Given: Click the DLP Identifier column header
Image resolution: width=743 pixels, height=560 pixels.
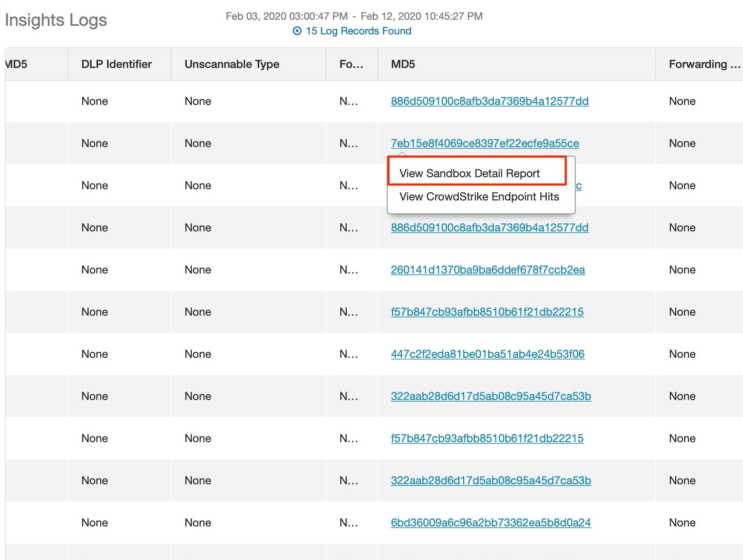Looking at the screenshot, I should (x=116, y=64).
